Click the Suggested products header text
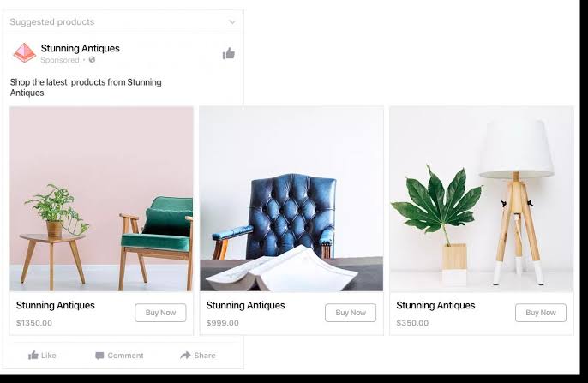Viewport: 588px width, 383px height. pos(52,22)
